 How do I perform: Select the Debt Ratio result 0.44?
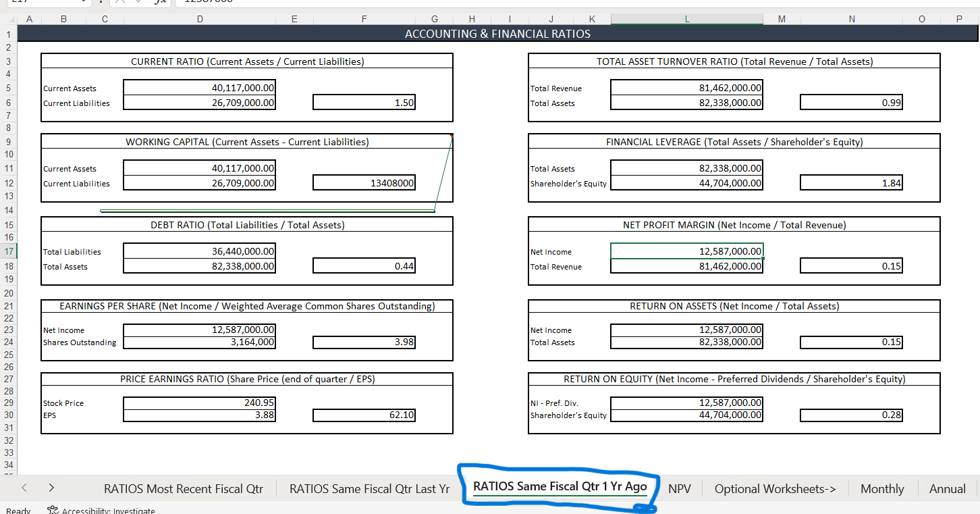364,266
